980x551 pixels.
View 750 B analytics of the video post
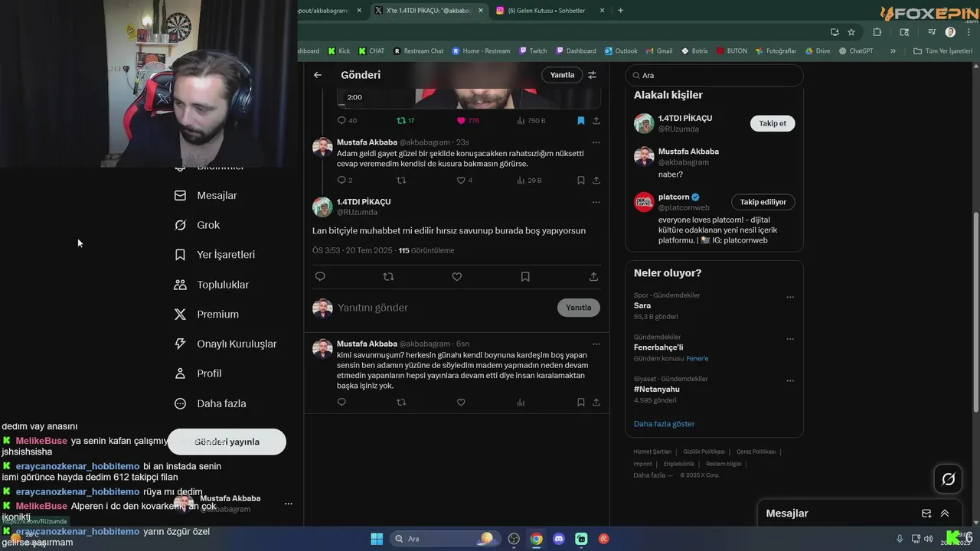click(x=531, y=120)
